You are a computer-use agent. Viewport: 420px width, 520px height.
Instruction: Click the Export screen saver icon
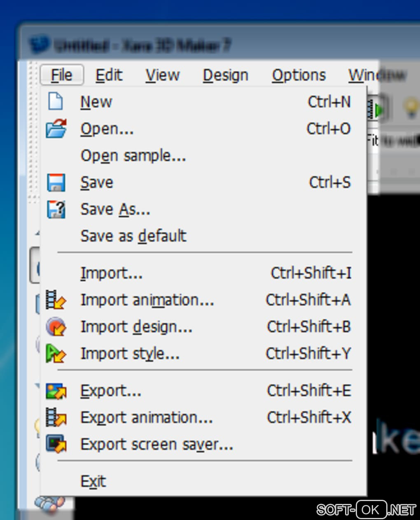click(56, 444)
